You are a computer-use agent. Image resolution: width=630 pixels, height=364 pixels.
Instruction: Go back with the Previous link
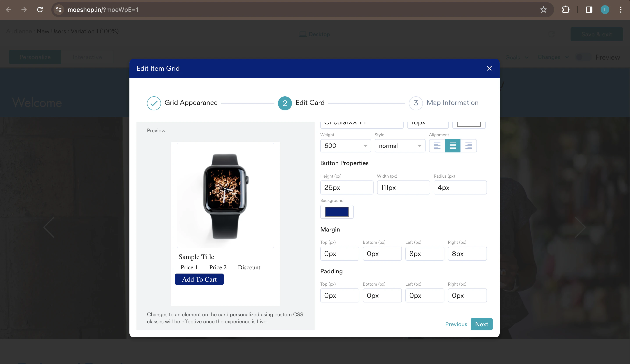pyautogui.click(x=456, y=324)
